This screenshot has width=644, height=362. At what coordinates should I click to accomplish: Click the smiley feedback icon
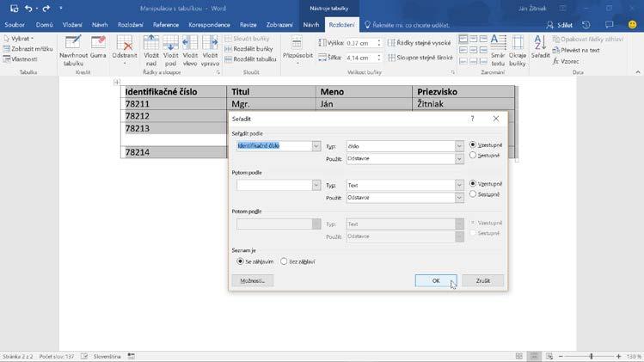(x=633, y=25)
